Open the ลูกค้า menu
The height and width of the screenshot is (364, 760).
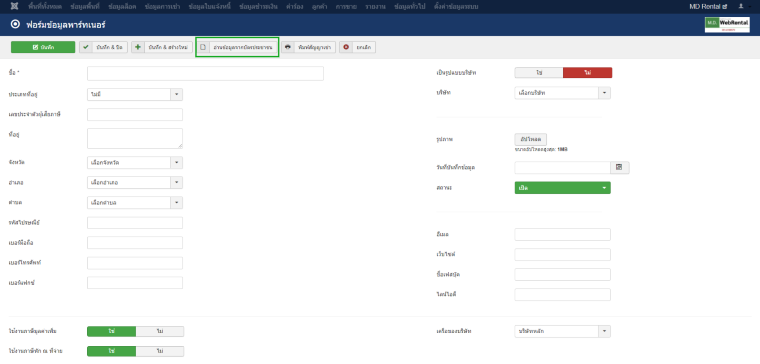pos(319,6)
